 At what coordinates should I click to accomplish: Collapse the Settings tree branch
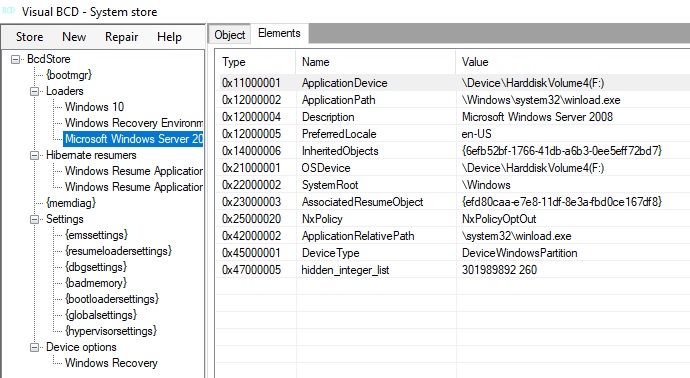34,219
